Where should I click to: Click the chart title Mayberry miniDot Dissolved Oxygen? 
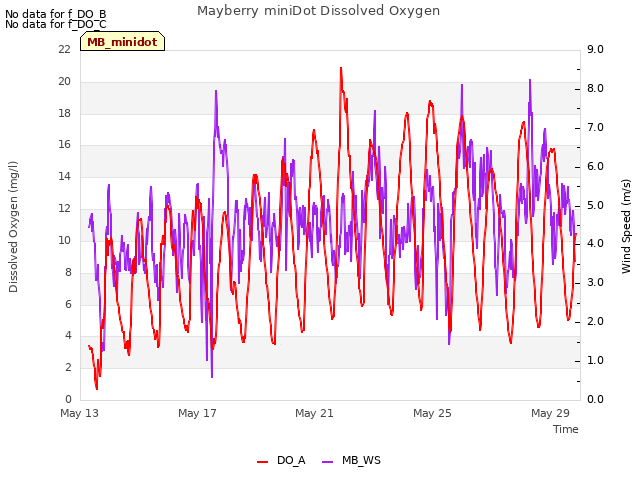coord(318,11)
